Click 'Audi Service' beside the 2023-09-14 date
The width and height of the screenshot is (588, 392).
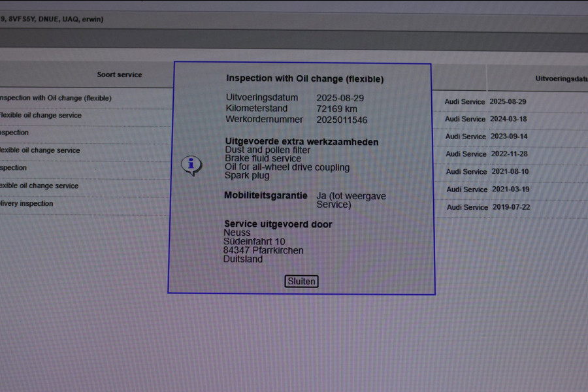465,137
